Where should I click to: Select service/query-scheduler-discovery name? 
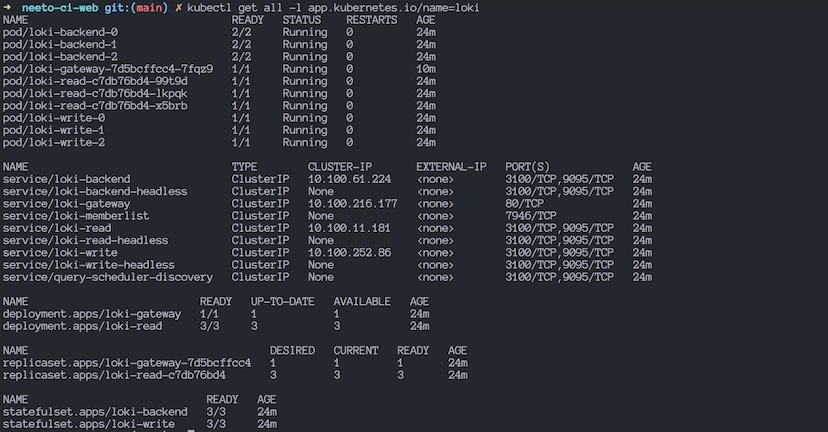coord(108,277)
